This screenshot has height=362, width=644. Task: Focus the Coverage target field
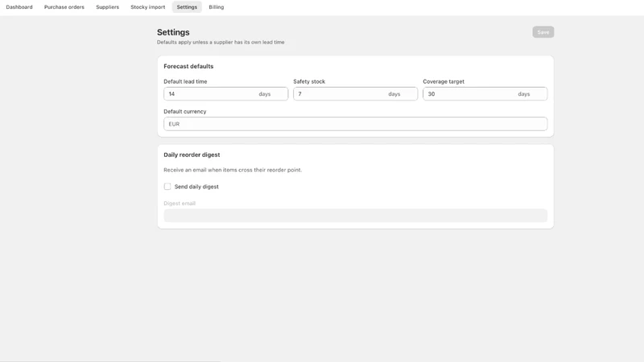[x=485, y=94]
